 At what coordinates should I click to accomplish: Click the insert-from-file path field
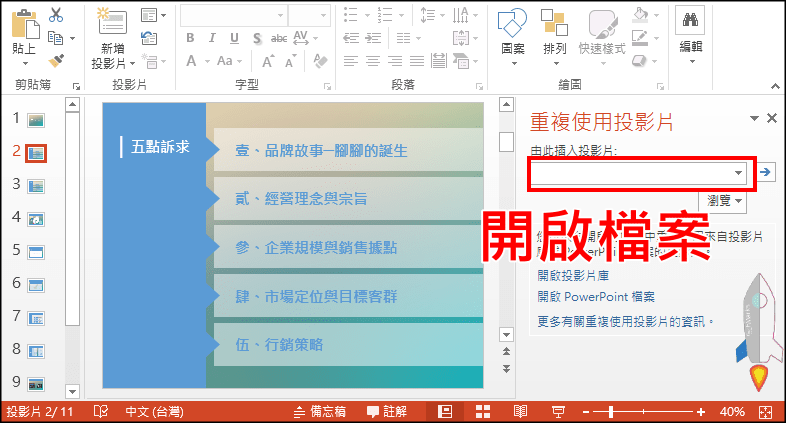click(638, 173)
